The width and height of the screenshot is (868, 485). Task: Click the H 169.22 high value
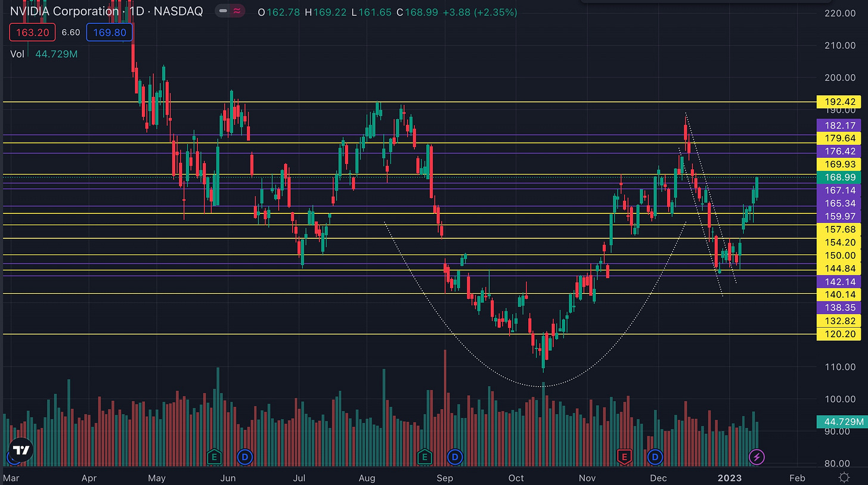click(326, 11)
